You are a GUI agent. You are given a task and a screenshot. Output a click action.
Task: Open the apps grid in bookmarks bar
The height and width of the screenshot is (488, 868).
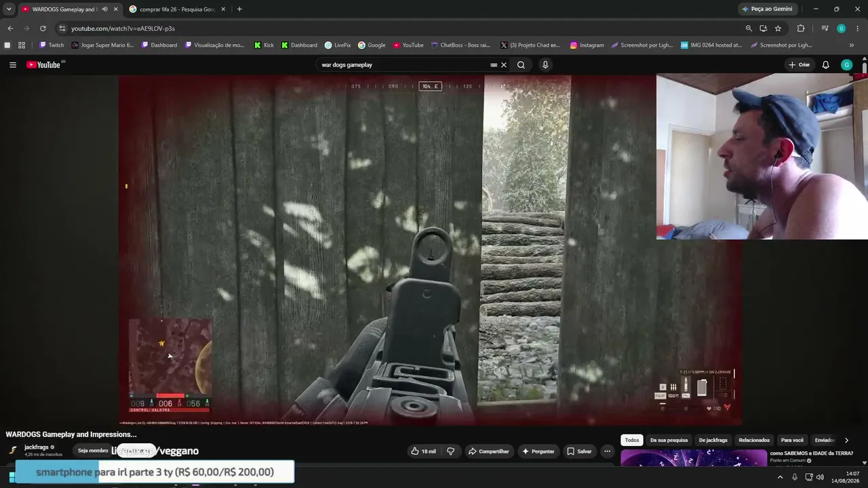coord(22,45)
